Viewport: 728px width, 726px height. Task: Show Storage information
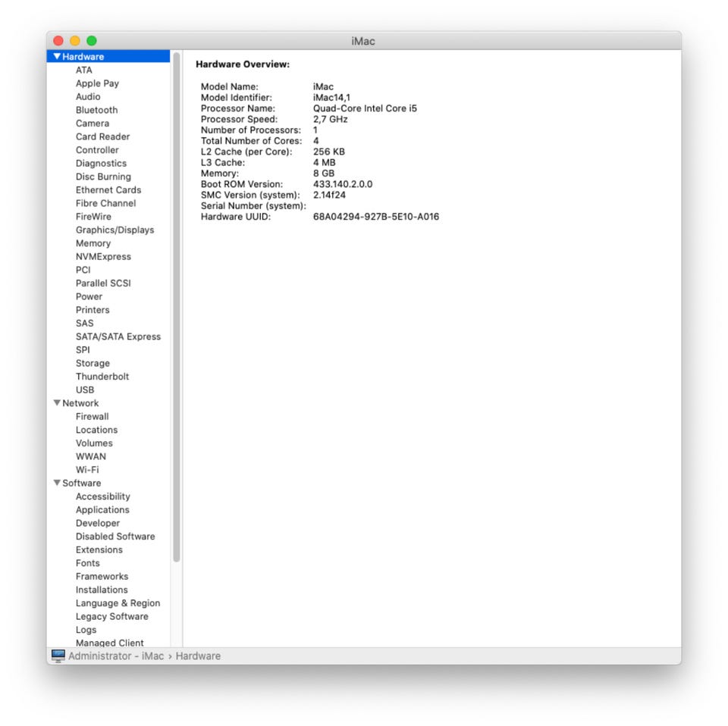click(93, 363)
